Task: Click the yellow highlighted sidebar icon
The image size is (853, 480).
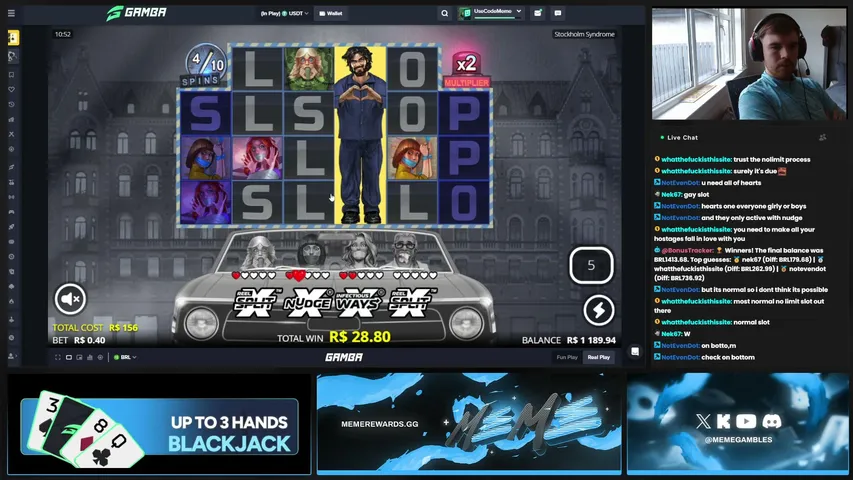Action: [x=13, y=38]
